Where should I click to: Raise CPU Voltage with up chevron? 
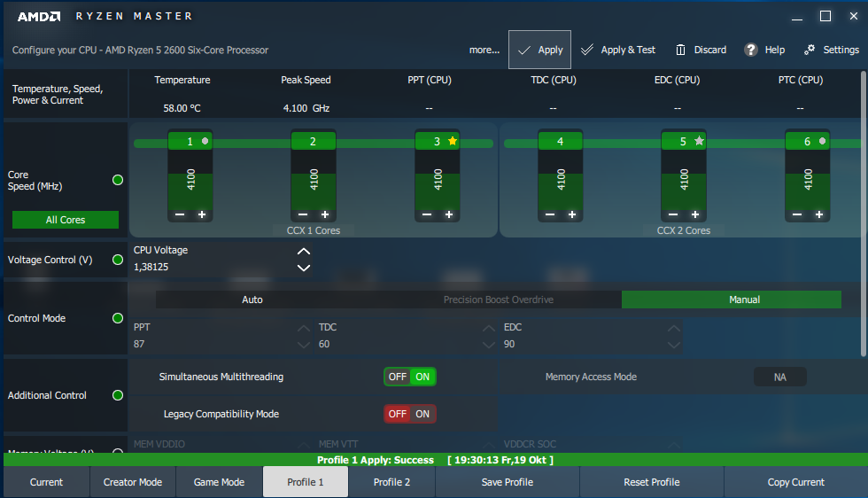pos(303,252)
